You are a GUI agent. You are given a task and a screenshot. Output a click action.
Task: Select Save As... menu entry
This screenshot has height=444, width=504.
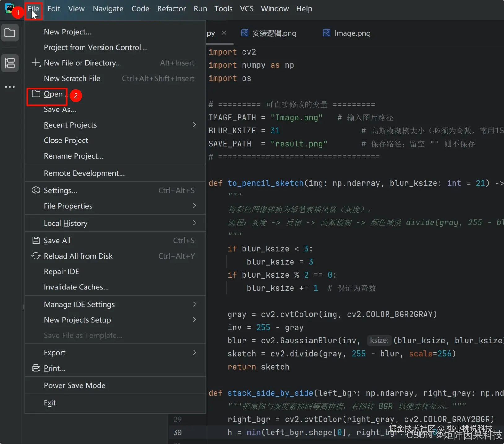[x=115, y=109]
